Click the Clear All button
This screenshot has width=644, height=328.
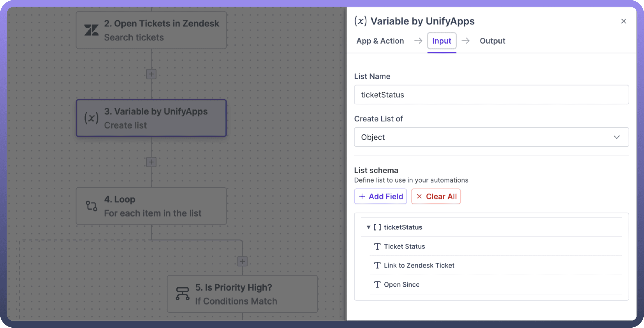(x=436, y=197)
